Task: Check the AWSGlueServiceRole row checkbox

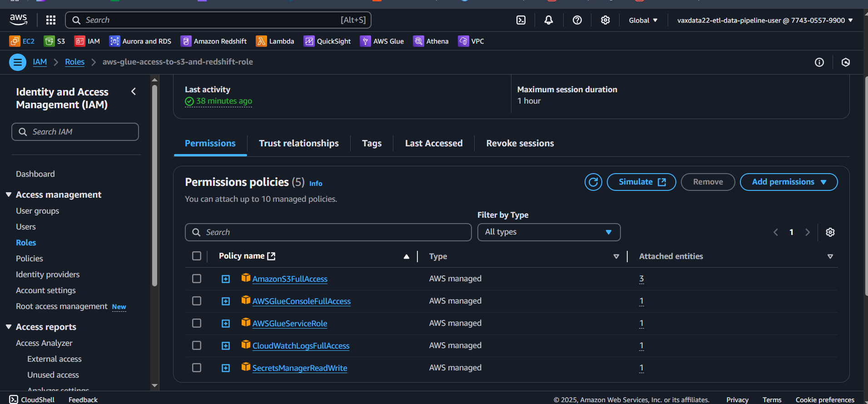Action: 197,323
